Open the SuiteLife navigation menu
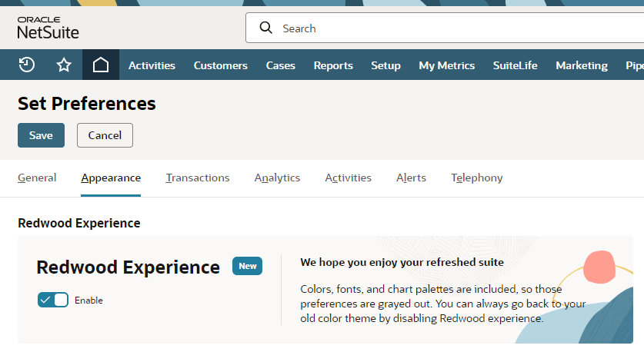 (515, 65)
